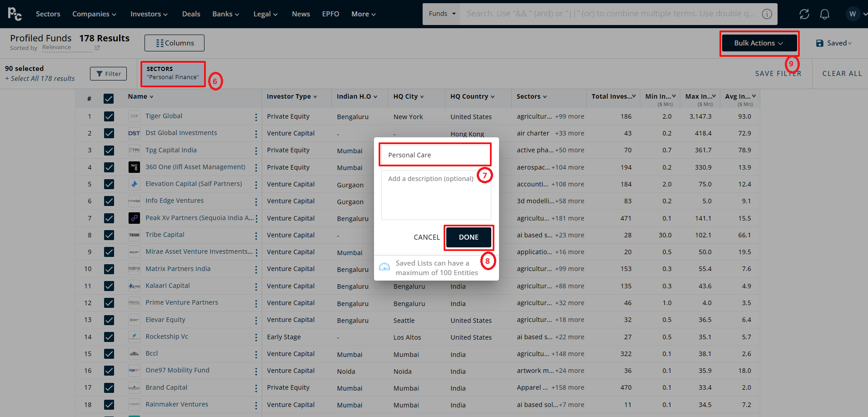Viewport: 868px width, 417px height.
Task: Uncheck the Info Edge Ventures checkbox
Action: coord(109,201)
